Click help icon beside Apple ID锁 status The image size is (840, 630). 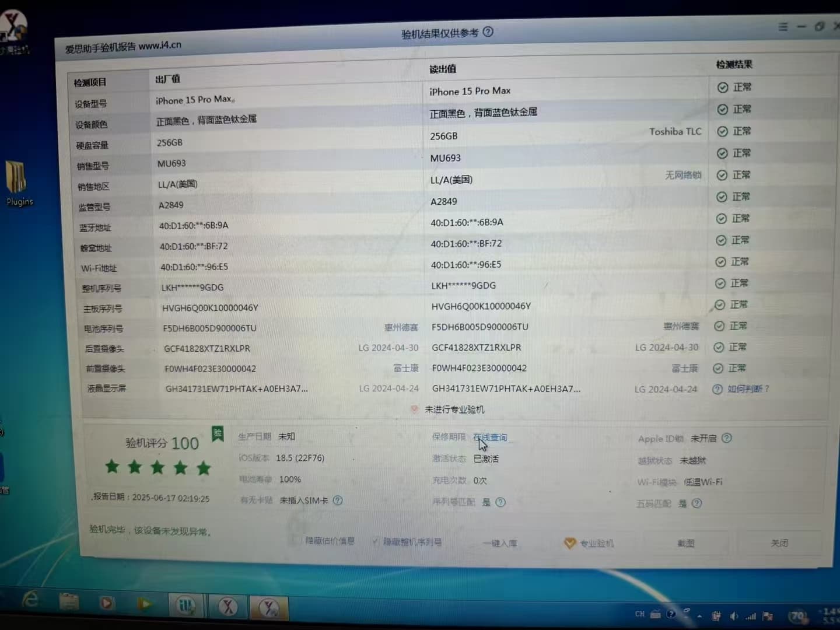pyautogui.click(x=727, y=438)
